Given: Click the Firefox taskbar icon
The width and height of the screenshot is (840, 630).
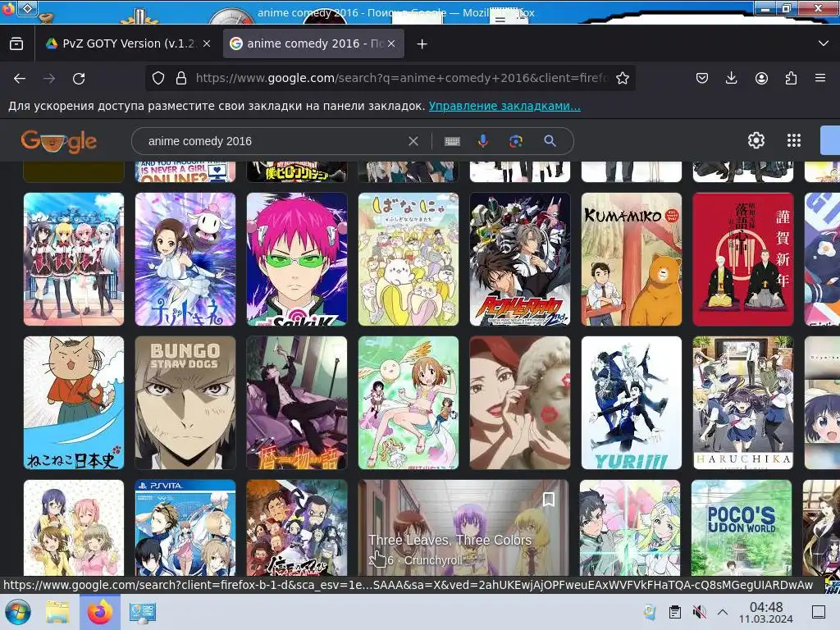Looking at the screenshot, I should click(99, 612).
